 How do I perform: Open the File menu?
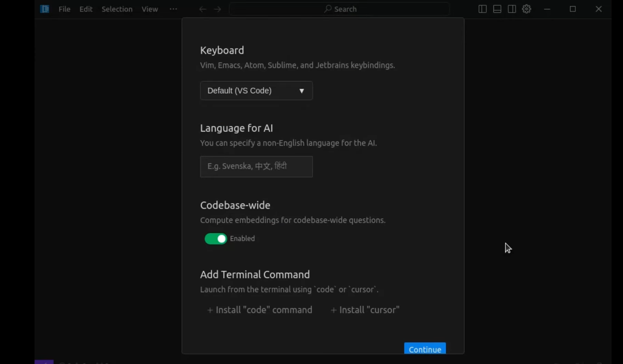[64, 9]
